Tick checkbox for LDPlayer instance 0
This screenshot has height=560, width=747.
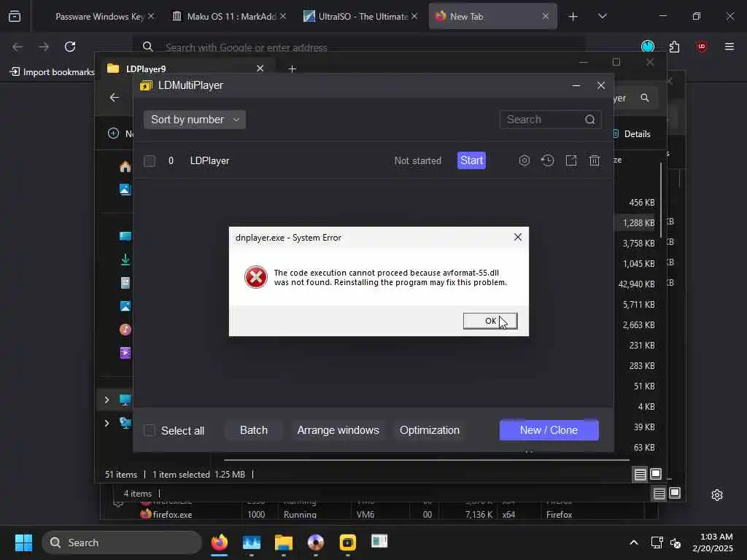[150, 161]
